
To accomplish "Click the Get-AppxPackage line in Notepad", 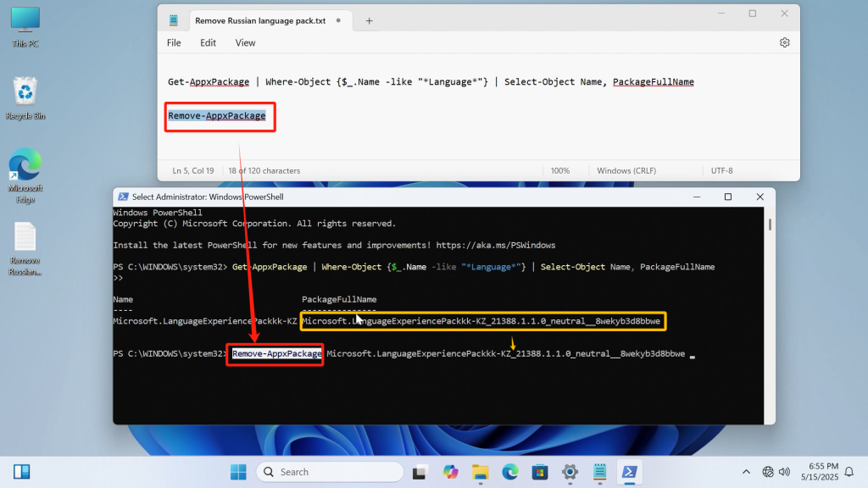I will click(x=431, y=82).
